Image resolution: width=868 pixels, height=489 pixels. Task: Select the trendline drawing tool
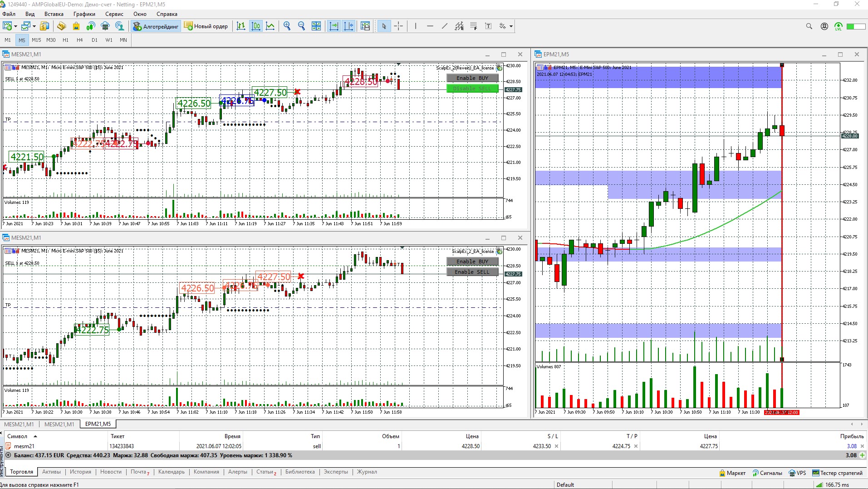(x=444, y=26)
